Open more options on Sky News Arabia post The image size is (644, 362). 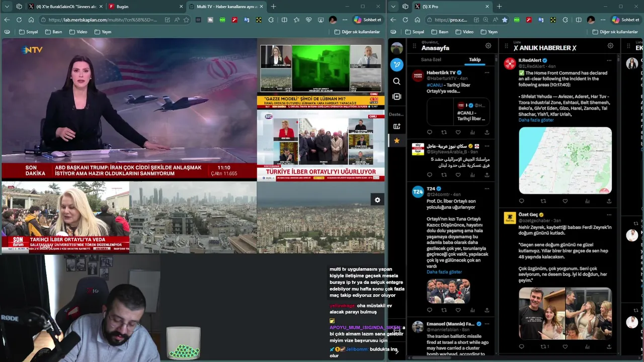[487, 146]
